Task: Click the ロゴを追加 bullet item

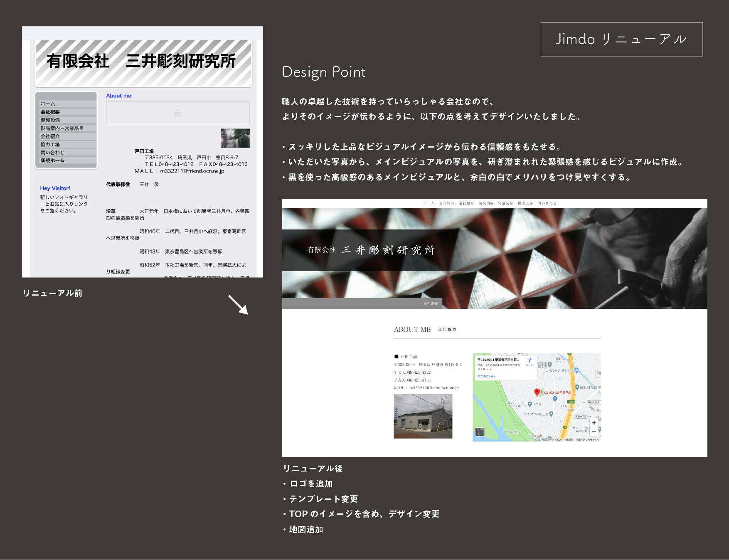Action: (x=308, y=484)
